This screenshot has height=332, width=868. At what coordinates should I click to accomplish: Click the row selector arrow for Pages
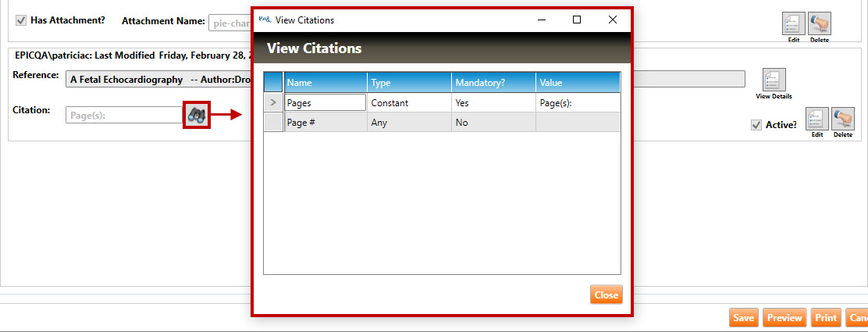[x=273, y=102]
